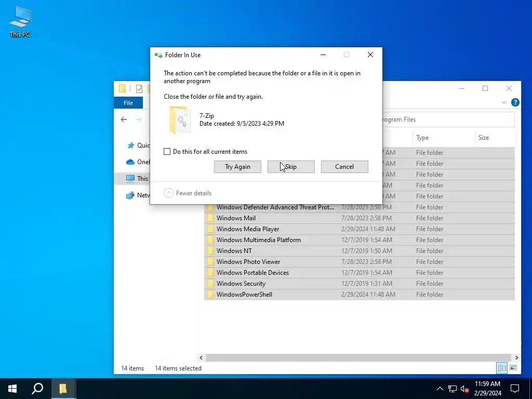Open the muted volume tray icon
Screen dimensions: 532x399
click(464, 389)
